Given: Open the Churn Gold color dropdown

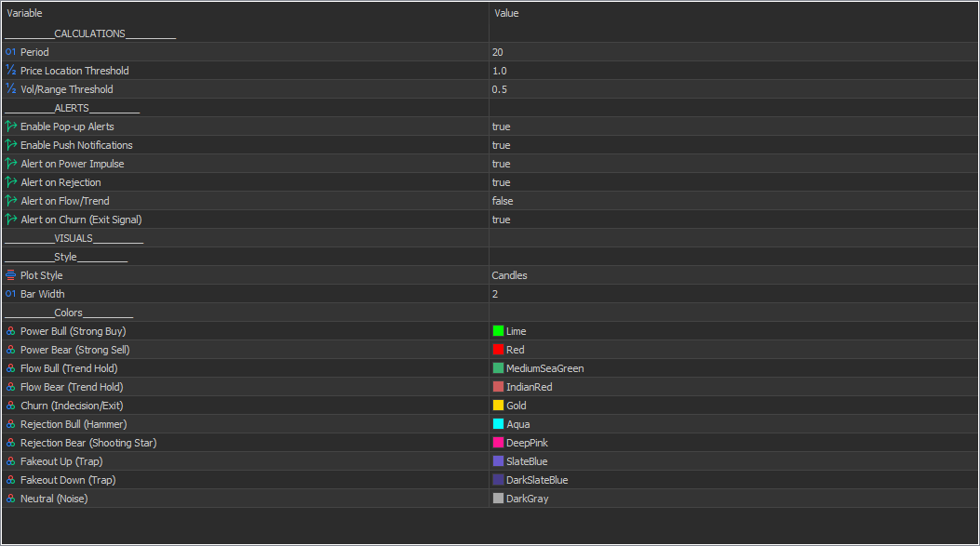Looking at the screenshot, I should tap(517, 406).
